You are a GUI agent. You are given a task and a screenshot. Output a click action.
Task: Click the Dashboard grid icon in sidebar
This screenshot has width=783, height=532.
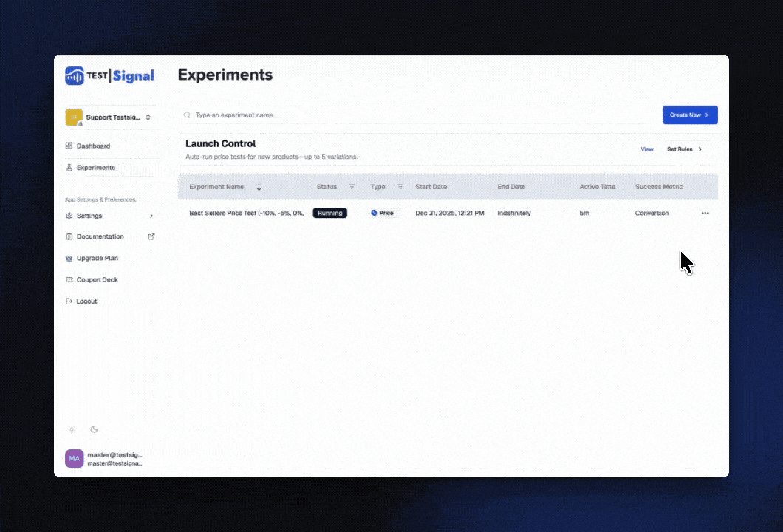[69, 146]
